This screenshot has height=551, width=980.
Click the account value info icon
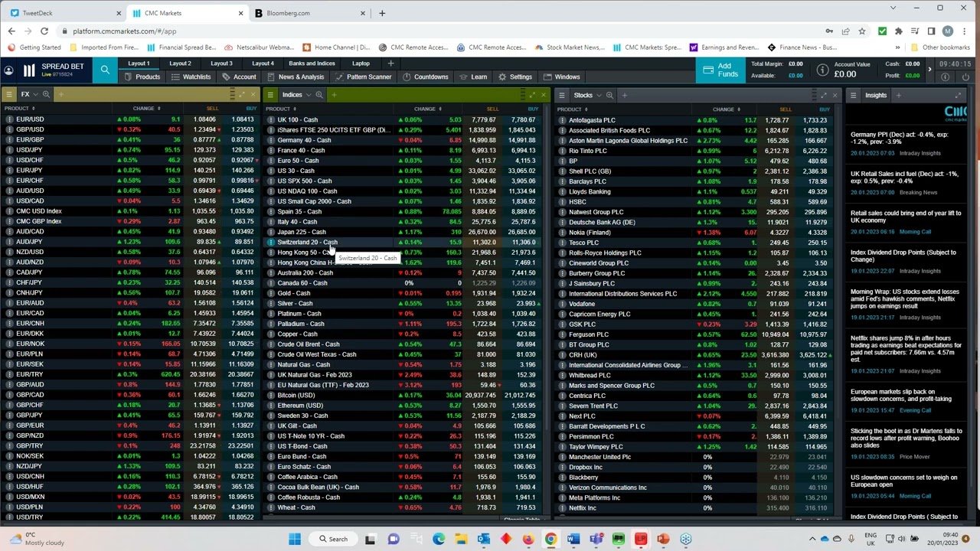pyautogui.click(x=822, y=70)
